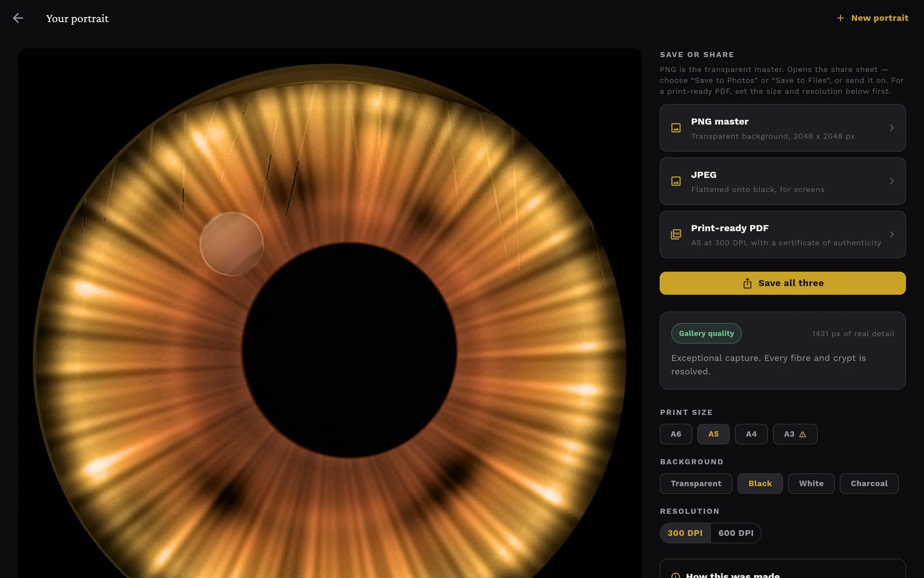Click the 'RESOLUTION' label
Viewport: 924px width, 578px height.
[690, 512]
